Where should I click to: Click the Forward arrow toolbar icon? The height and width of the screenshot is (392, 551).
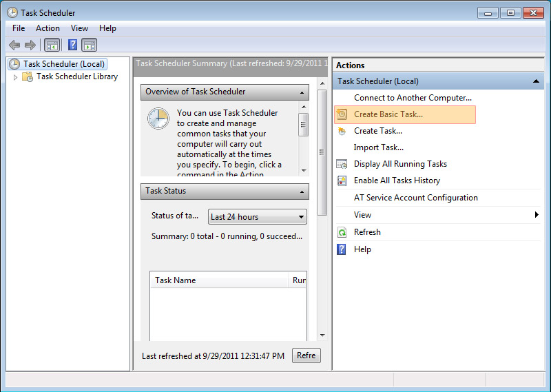30,45
